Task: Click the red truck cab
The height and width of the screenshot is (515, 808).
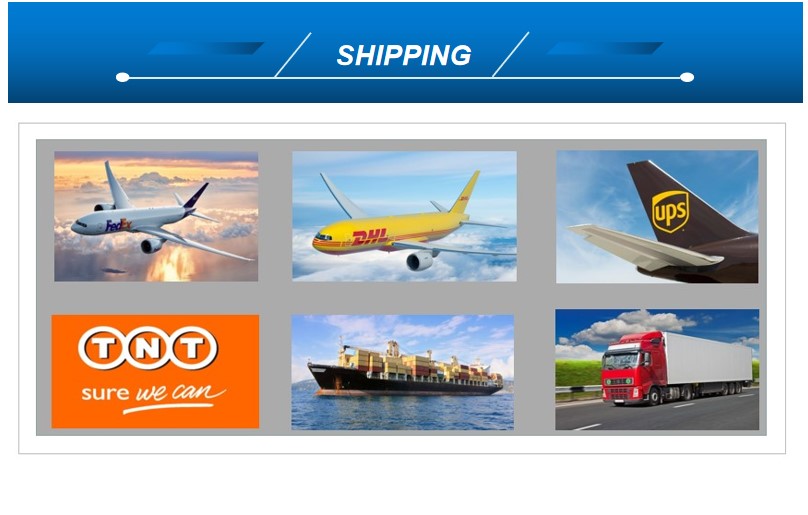Action: coord(633,367)
